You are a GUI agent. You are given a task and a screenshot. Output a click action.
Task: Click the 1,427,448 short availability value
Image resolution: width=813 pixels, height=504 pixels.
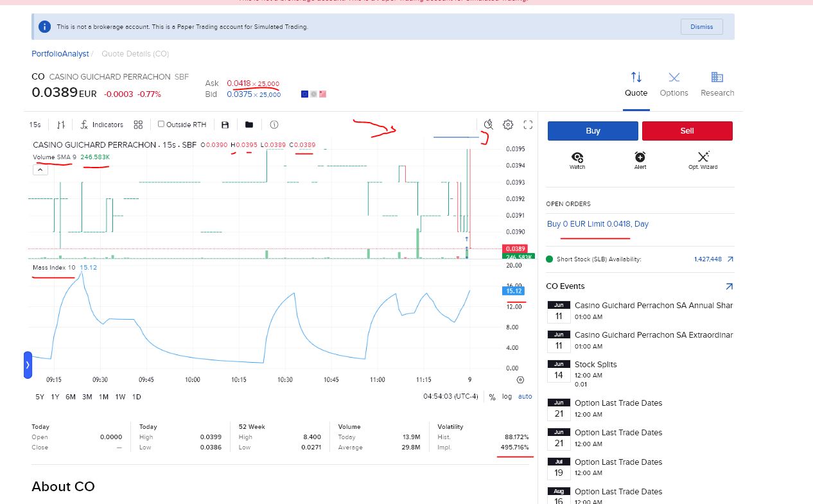coord(708,259)
